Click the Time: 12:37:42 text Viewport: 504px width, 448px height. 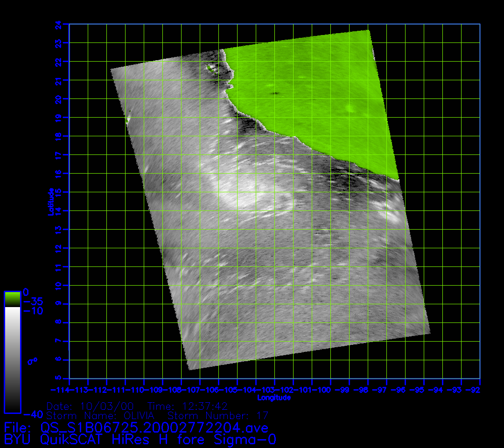[187, 406]
